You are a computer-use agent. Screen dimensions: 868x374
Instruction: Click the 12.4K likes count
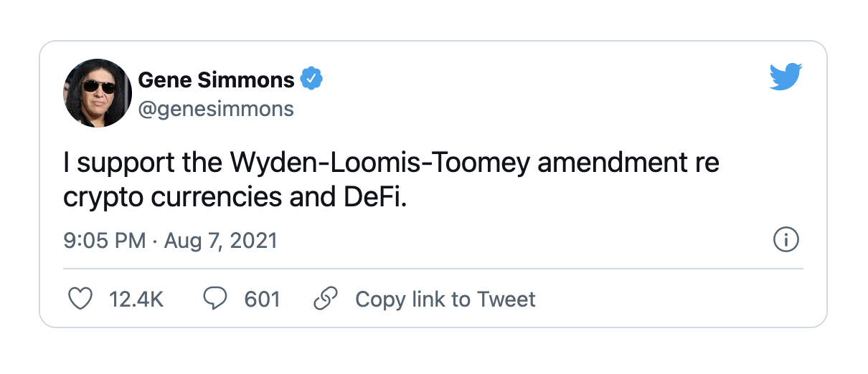tap(136, 299)
